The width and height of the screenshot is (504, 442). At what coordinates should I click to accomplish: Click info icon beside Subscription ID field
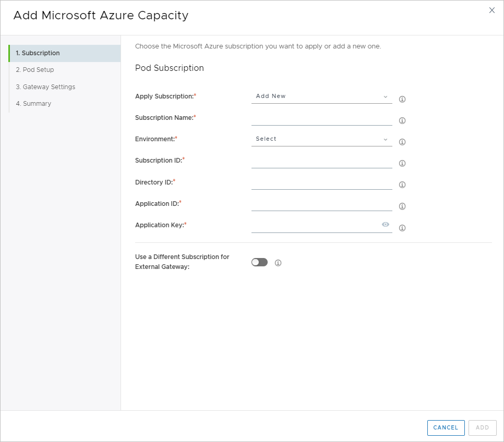402,164
